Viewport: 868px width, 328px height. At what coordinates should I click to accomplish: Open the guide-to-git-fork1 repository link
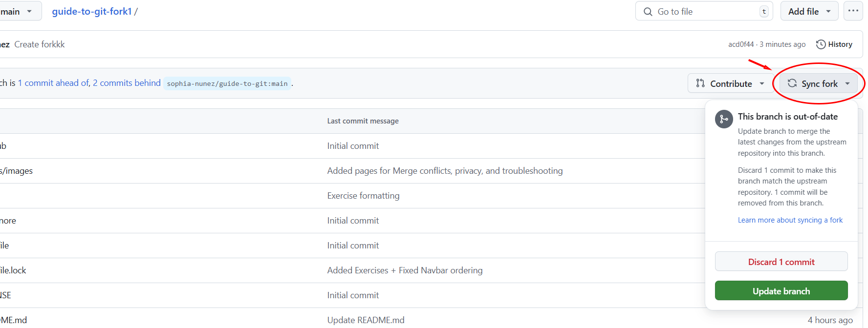(x=92, y=11)
